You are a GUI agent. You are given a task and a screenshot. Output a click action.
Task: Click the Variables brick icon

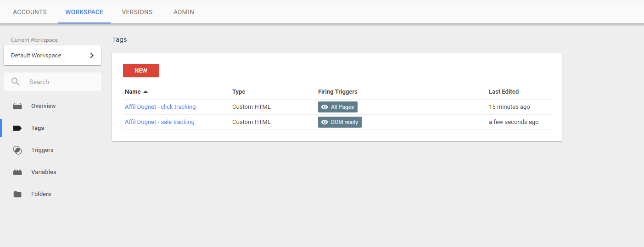(17, 172)
